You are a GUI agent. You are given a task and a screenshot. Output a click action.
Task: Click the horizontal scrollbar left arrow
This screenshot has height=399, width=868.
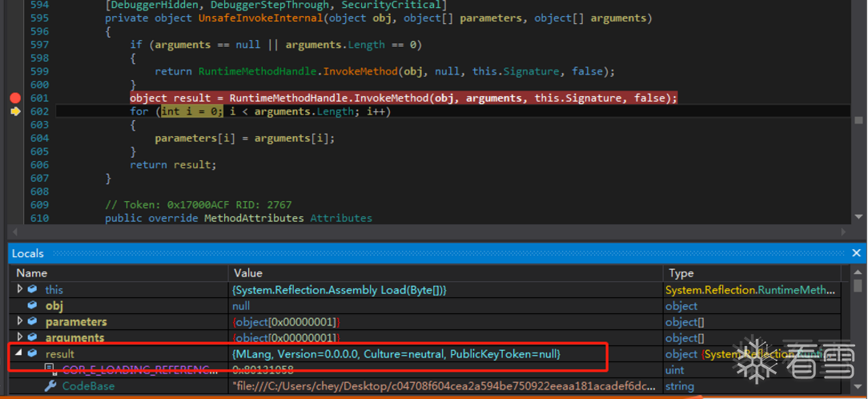coord(14,231)
